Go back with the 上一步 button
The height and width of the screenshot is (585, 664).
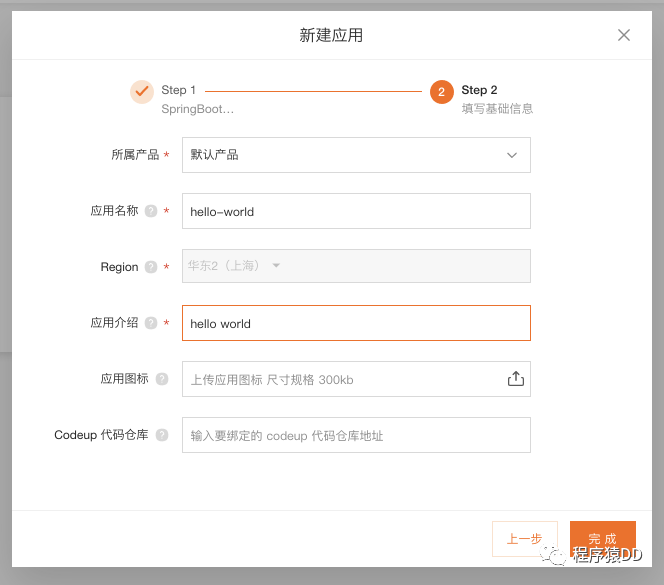coord(525,539)
